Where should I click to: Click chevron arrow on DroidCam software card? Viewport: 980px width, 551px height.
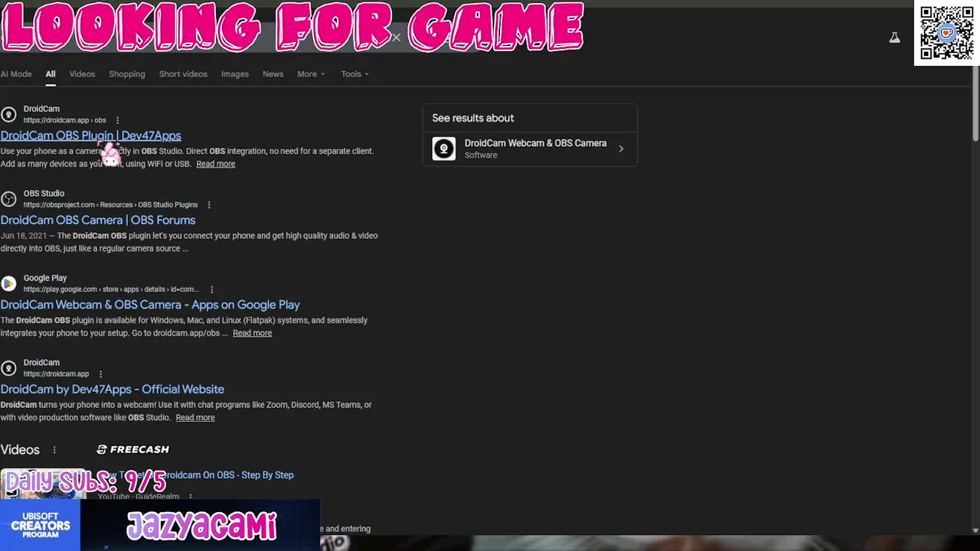point(621,149)
